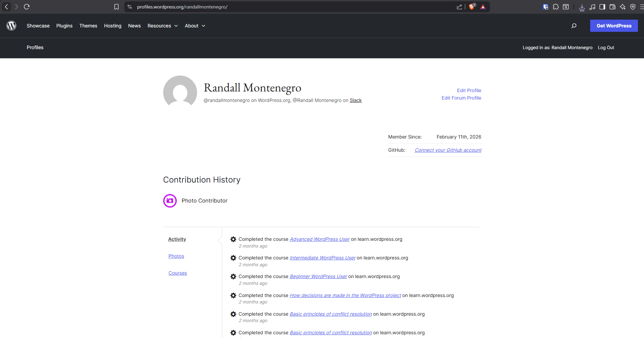The width and height of the screenshot is (644, 338).
Task: Open Hosting in the navigation
Action: point(113,26)
